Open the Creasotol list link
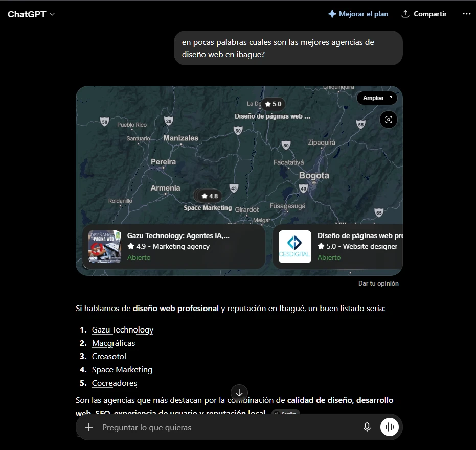This screenshot has height=450, width=476. pos(109,357)
